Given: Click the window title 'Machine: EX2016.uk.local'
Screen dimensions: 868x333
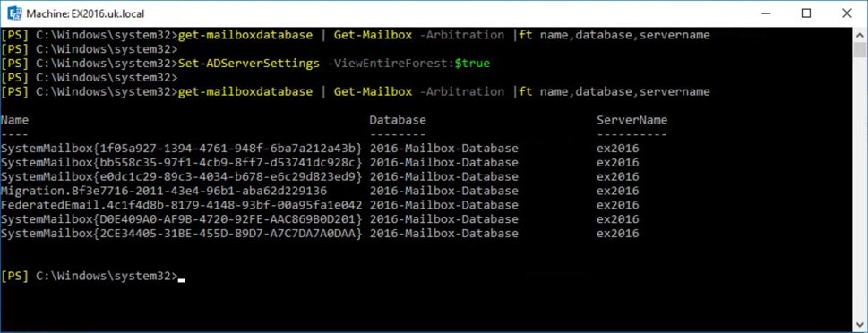Looking at the screenshot, I should click(x=85, y=13).
